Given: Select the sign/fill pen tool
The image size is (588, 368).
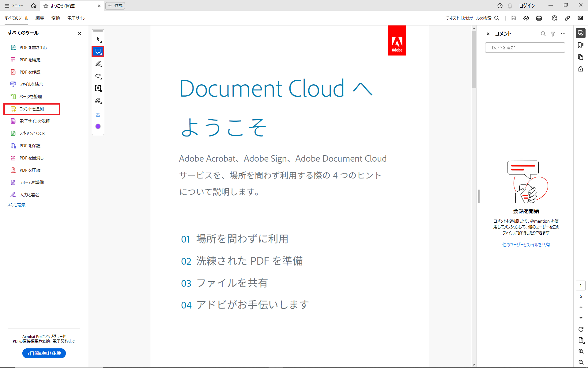Looking at the screenshot, I should pyautogui.click(x=98, y=101).
